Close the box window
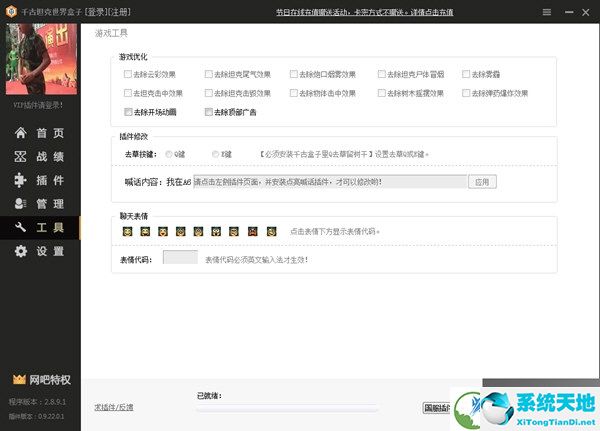Viewport: 600px width, 431px height. [585, 12]
